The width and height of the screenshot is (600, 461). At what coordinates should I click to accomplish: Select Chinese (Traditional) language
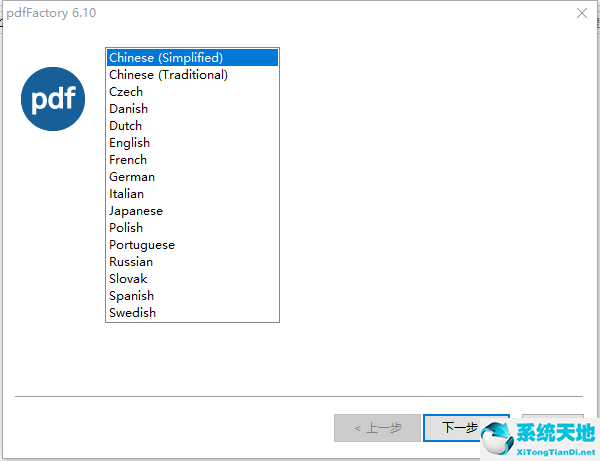point(192,75)
